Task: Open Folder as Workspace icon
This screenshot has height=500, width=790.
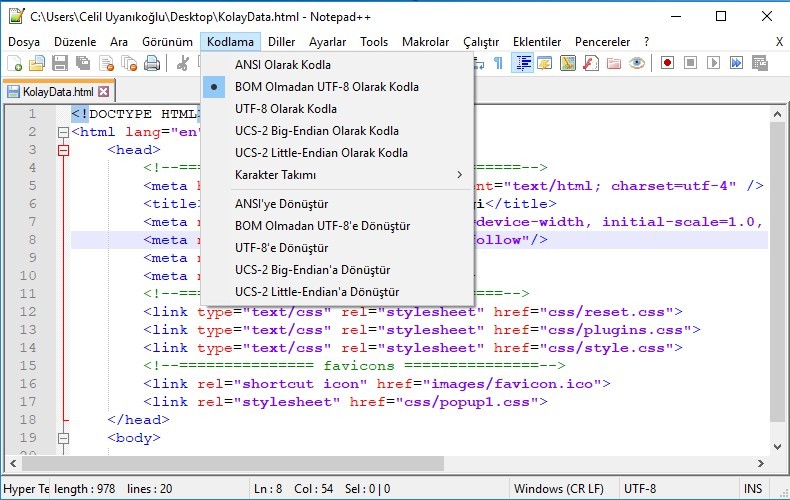Action: (614, 64)
